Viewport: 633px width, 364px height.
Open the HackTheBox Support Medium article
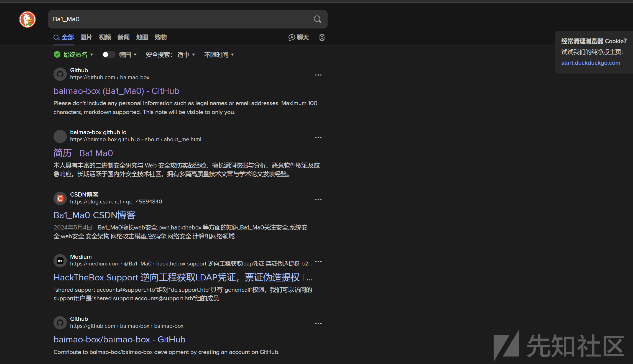click(183, 277)
